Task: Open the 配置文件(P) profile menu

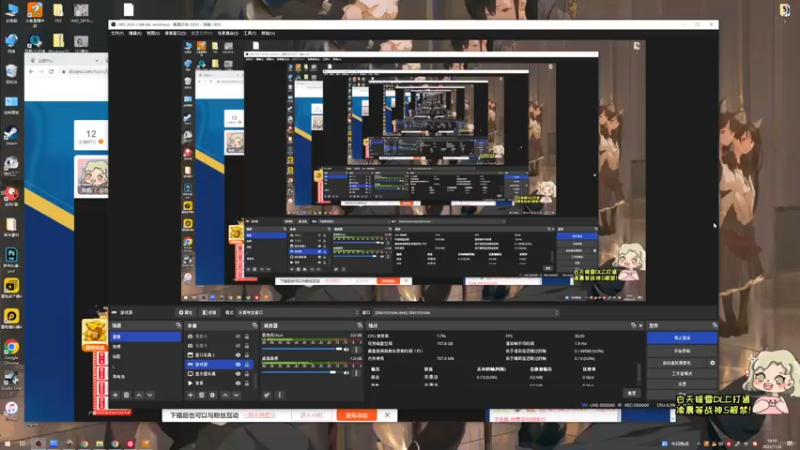Action: tap(202, 33)
